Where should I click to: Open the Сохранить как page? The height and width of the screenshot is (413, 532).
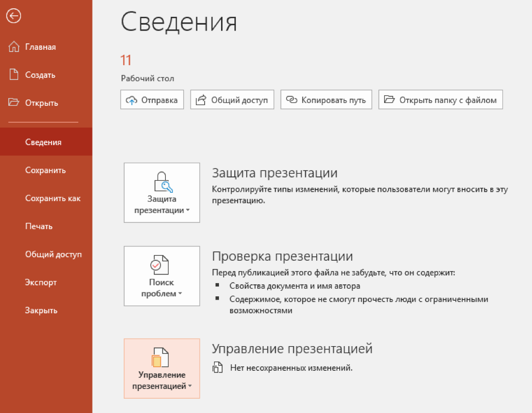46,198
